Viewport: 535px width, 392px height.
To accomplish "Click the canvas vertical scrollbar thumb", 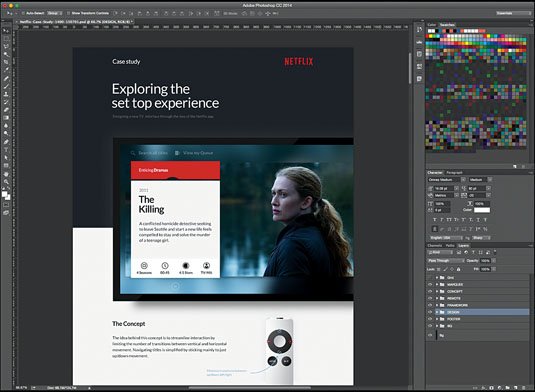I will 410,68.
